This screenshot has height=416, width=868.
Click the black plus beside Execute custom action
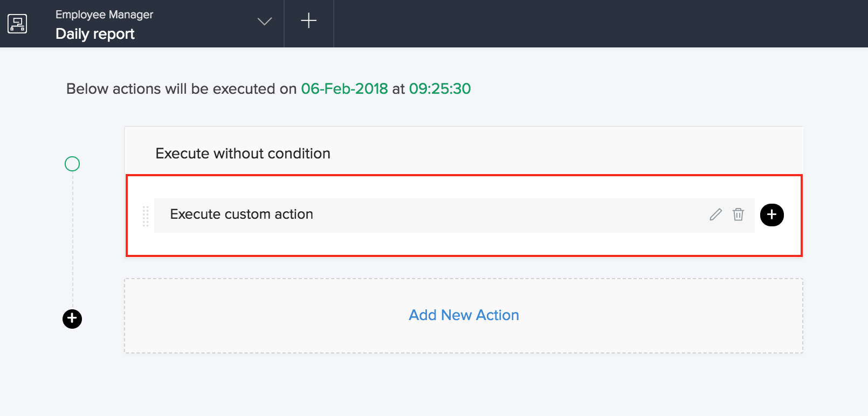pyautogui.click(x=771, y=215)
